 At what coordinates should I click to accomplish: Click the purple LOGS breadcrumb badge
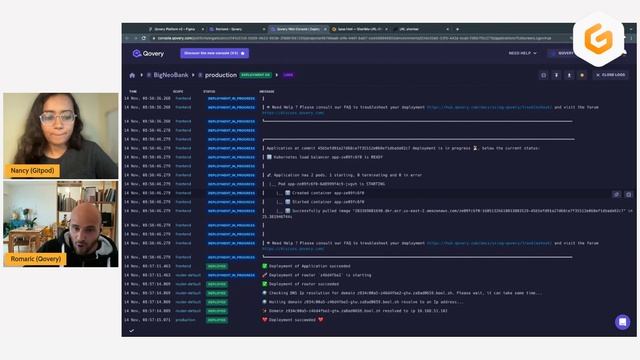288,75
